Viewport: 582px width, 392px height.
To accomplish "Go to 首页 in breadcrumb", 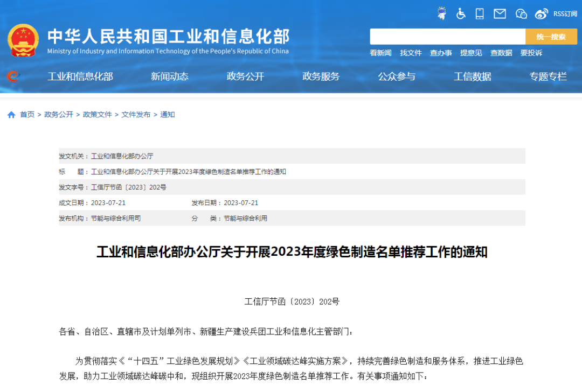I will point(27,115).
